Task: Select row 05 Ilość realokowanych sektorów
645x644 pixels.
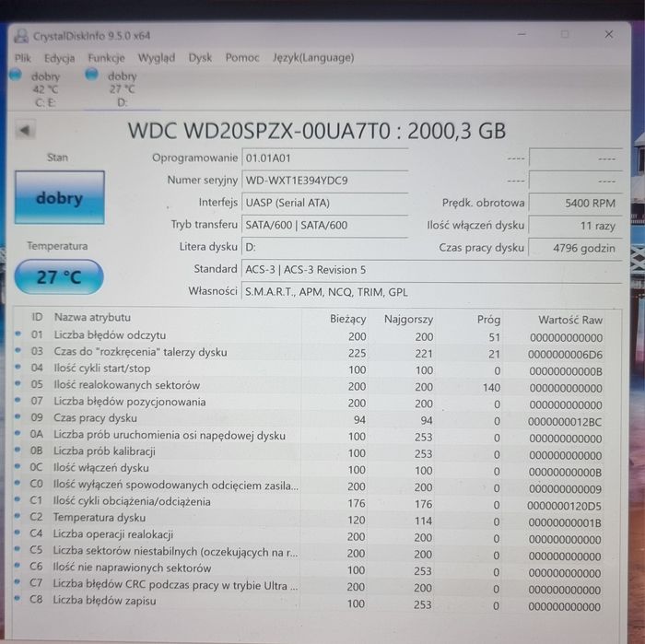Action: [309, 386]
